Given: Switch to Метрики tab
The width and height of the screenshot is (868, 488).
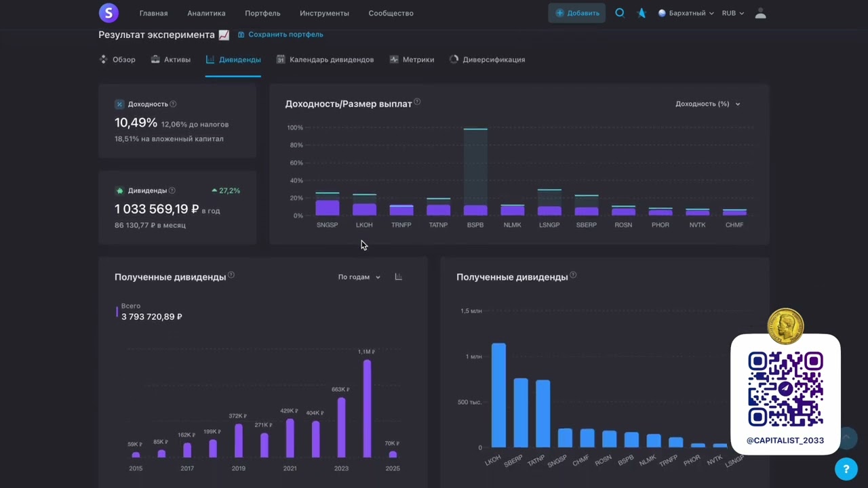Looking at the screenshot, I should coord(412,60).
